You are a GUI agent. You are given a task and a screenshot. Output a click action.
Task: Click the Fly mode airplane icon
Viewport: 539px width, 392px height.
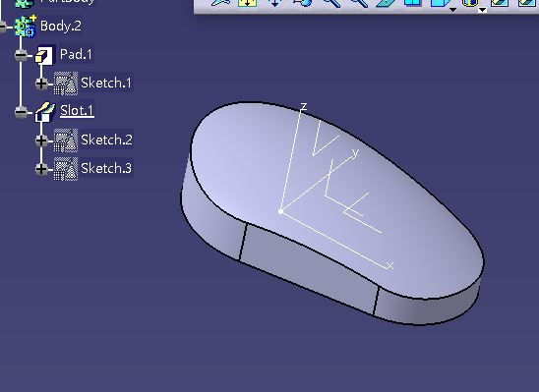coord(220,3)
